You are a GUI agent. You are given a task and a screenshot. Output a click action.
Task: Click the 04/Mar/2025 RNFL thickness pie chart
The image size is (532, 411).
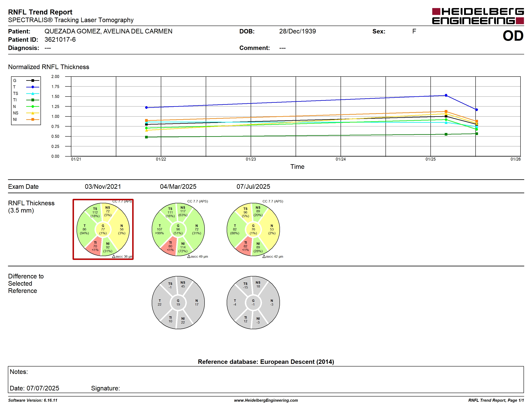tap(178, 229)
